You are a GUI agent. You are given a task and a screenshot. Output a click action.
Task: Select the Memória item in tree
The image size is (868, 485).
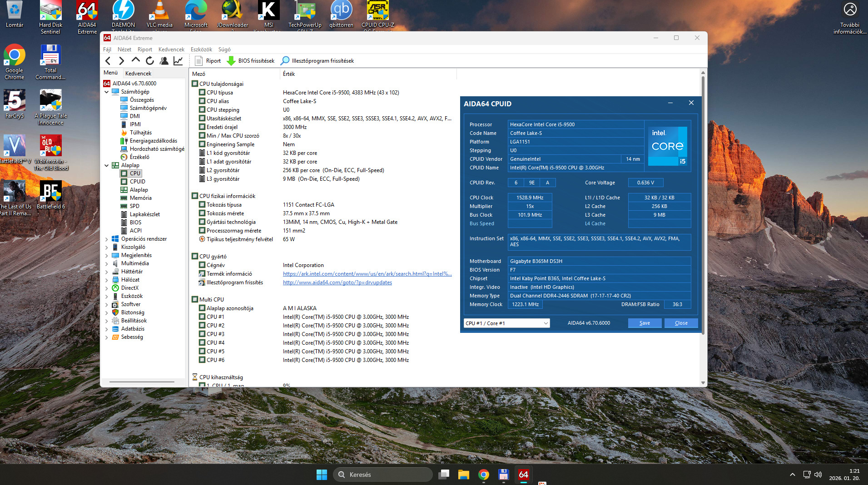click(x=140, y=198)
